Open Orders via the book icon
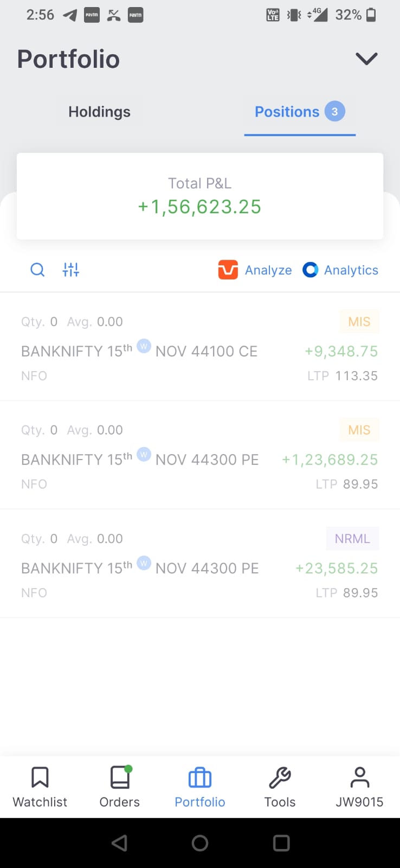 pyautogui.click(x=120, y=777)
